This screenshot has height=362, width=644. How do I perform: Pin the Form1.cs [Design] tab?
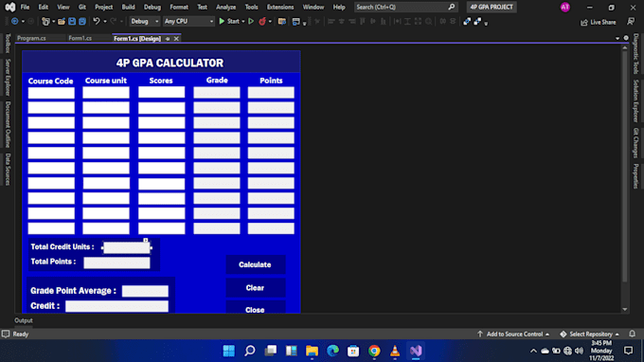[x=168, y=39]
